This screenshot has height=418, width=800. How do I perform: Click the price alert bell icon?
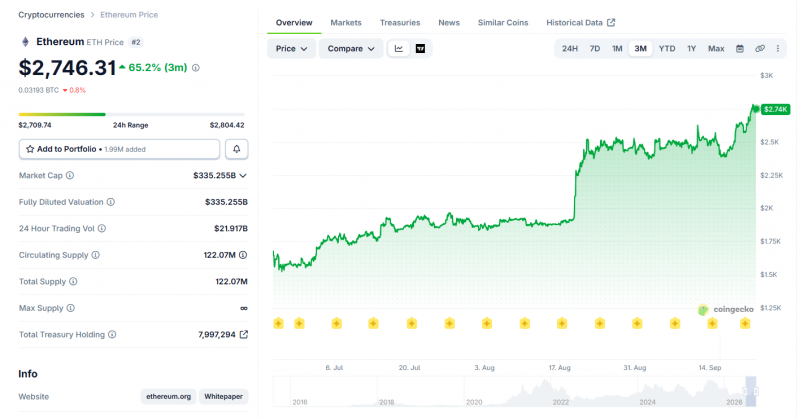point(237,149)
